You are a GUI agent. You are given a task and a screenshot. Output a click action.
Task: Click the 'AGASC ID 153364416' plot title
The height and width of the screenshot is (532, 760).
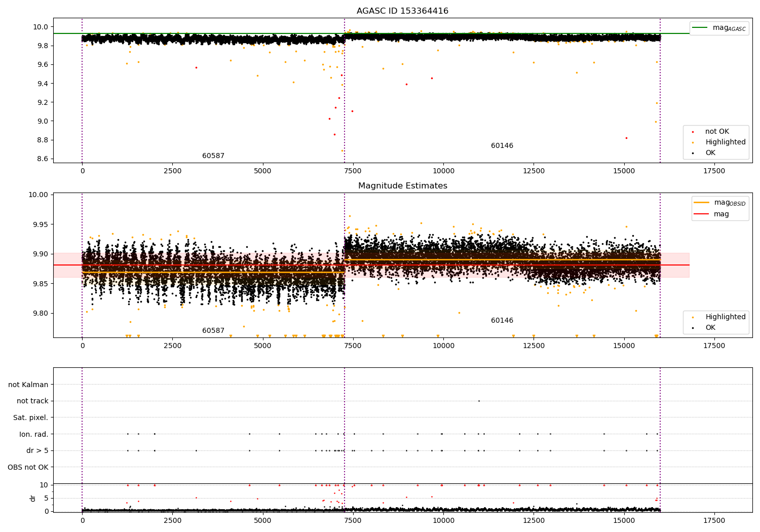tap(402, 11)
